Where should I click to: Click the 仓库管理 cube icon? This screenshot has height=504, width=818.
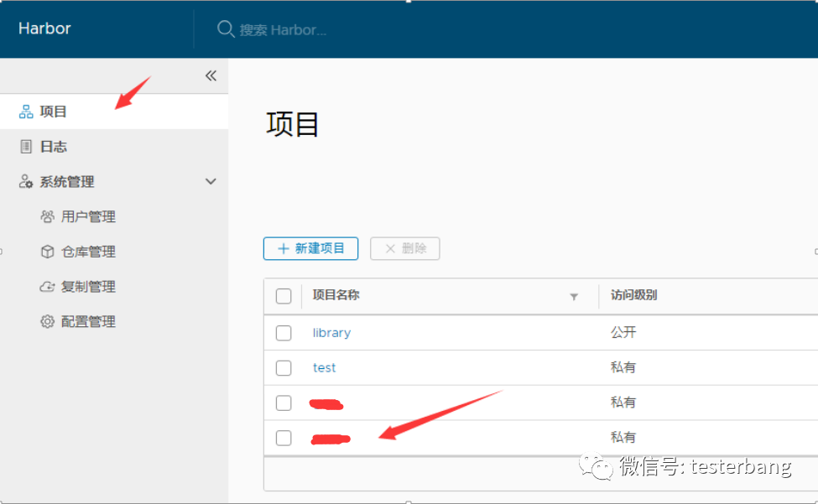click(x=47, y=252)
